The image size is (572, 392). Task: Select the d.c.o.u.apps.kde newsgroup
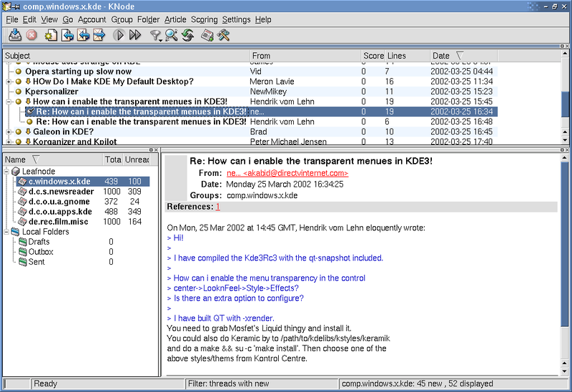pyautogui.click(x=60, y=212)
